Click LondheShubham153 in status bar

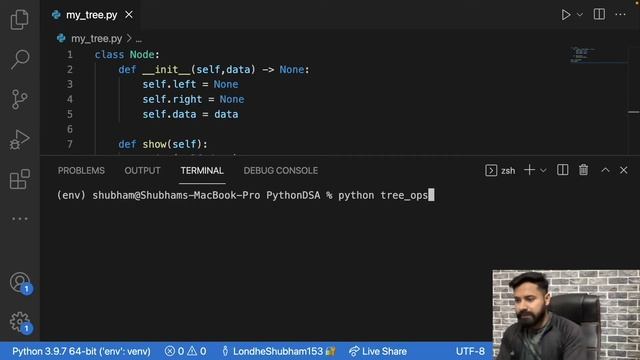coord(279,351)
